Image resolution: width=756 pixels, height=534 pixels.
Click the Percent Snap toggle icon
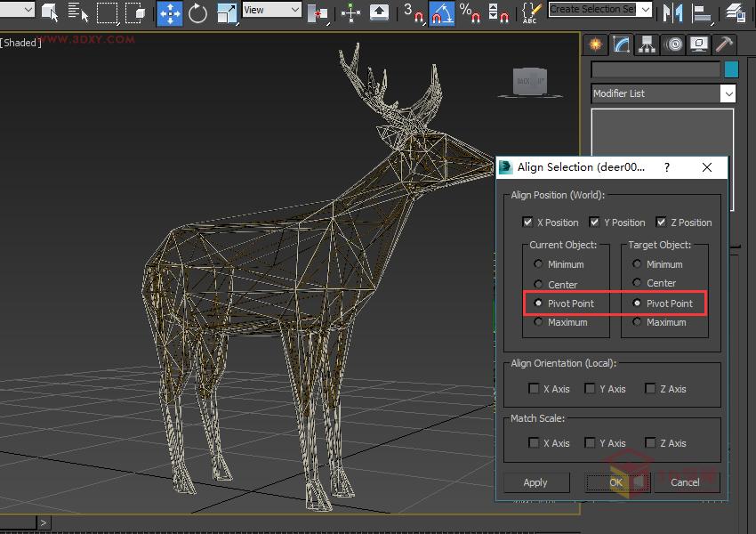tap(470, 12)
